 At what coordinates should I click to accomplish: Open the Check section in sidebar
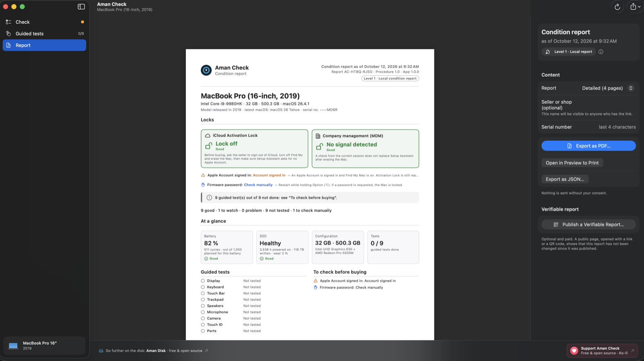click(44, 22)
